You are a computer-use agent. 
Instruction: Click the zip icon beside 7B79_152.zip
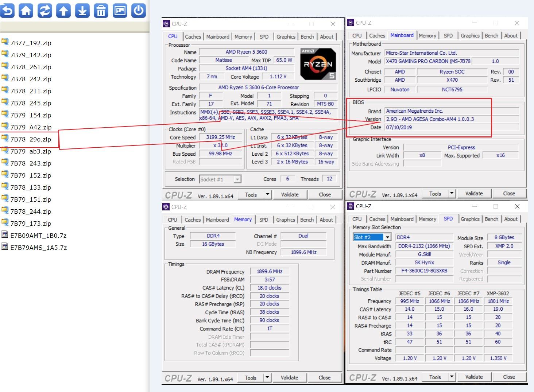click(x=5, y=175)
